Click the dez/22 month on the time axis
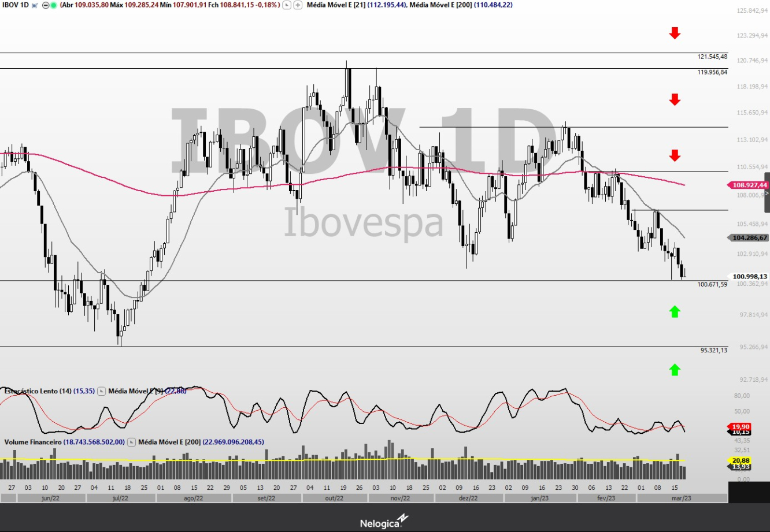770x532 pixels. pos(468,498)
